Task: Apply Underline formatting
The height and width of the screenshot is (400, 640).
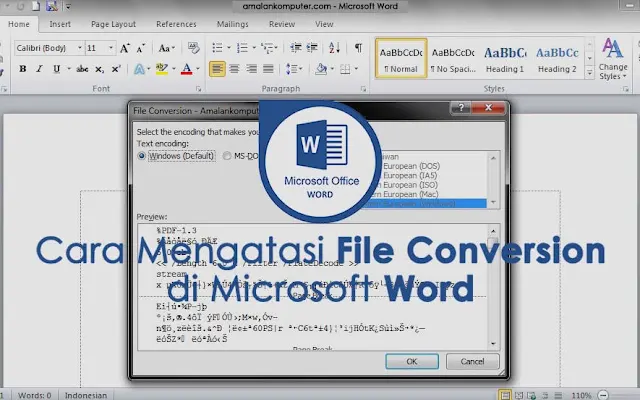Action: point(57,69)
